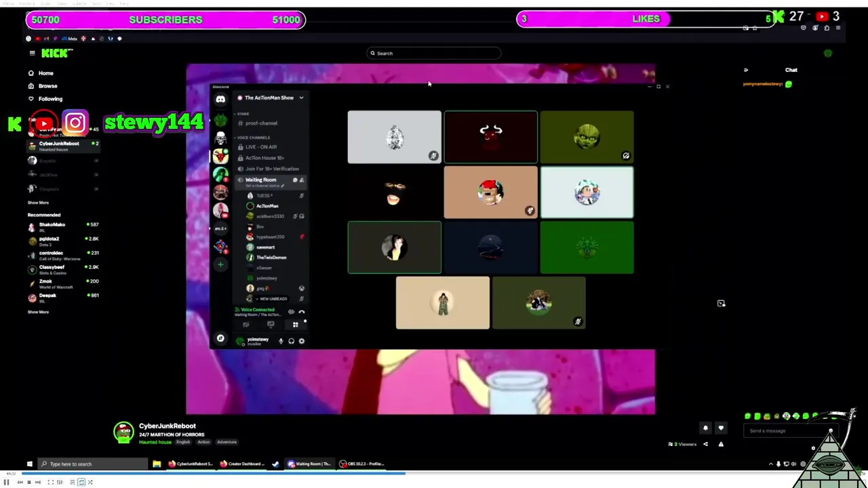Open ShakoMako recommended channel
This screenshot has width=868, height=488.
(x=62, y=226)
